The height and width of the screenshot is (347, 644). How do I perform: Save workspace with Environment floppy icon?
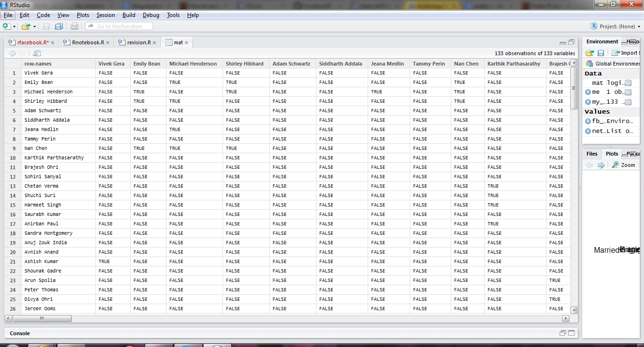click(x=601, y=53)
